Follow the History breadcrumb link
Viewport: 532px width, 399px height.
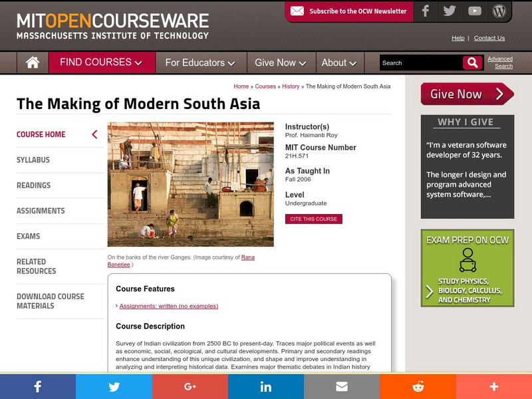click(291, 86)
